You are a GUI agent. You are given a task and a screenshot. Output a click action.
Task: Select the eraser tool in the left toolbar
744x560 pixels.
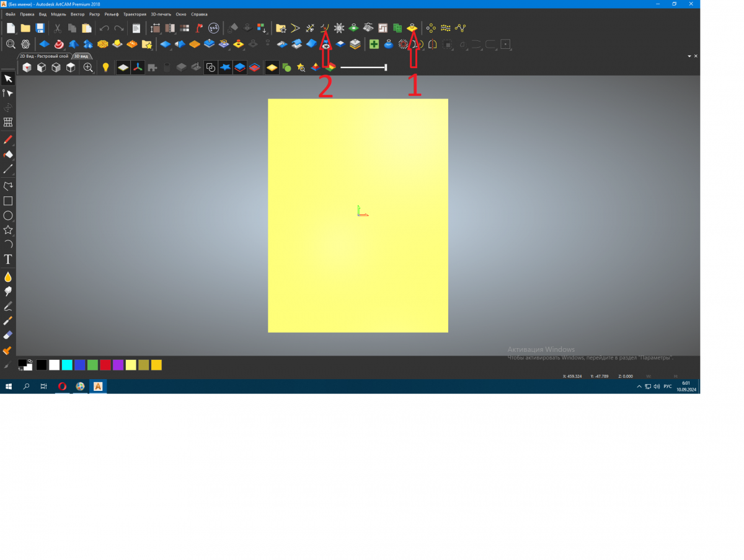(x=8, y=335)
